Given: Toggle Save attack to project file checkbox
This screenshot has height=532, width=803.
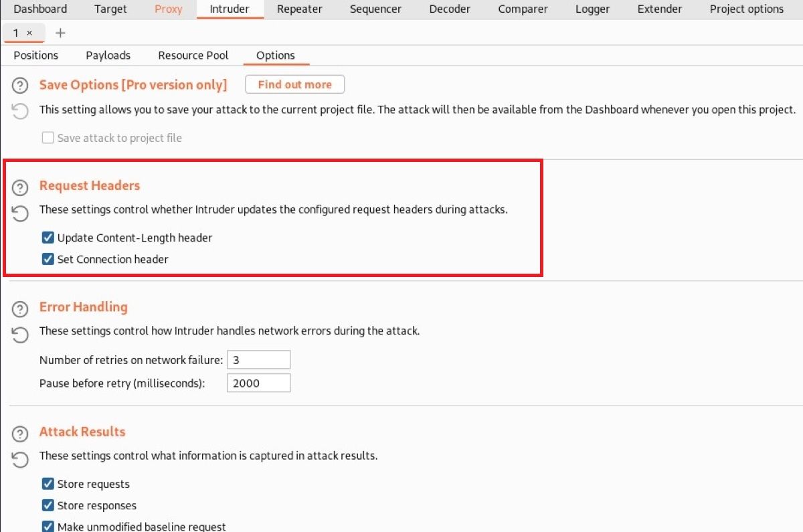Looking at the screenshot, I should click(x=48, y=138).
